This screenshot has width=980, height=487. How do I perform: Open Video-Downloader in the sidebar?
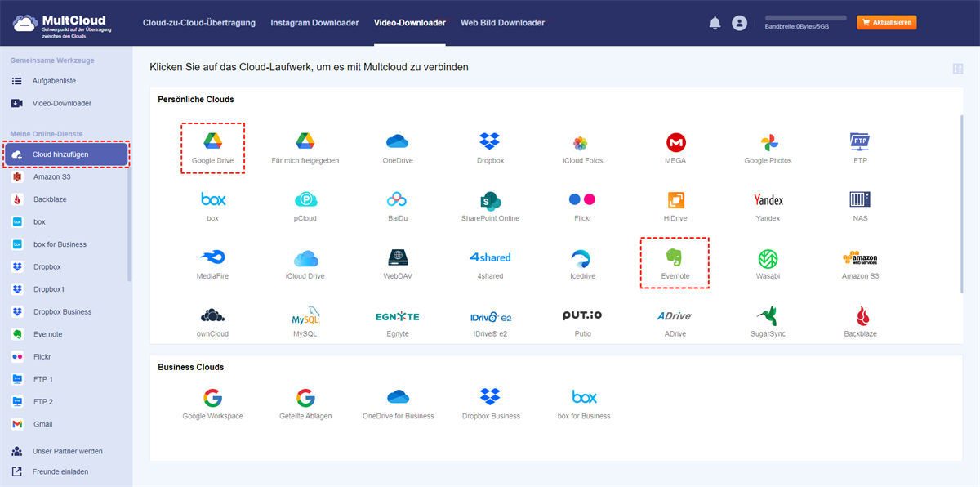tap(64, 104)
